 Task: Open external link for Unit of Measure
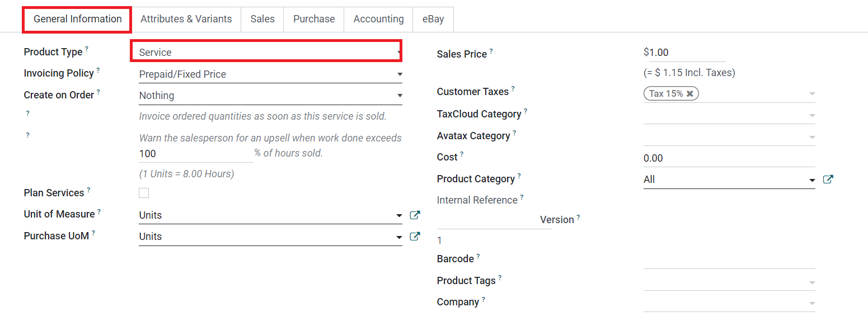[x=415, y=215]
